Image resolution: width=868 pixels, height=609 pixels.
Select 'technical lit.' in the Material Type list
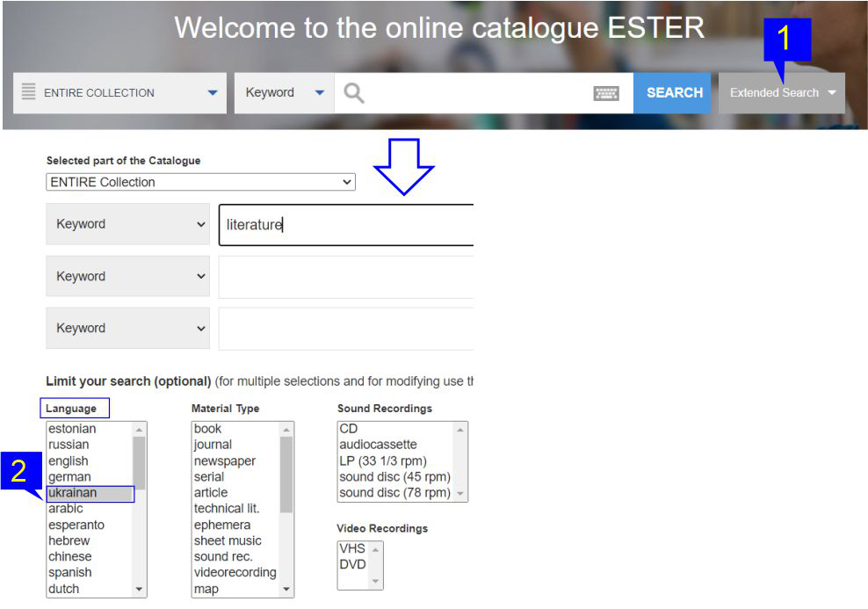coord(227,509)
